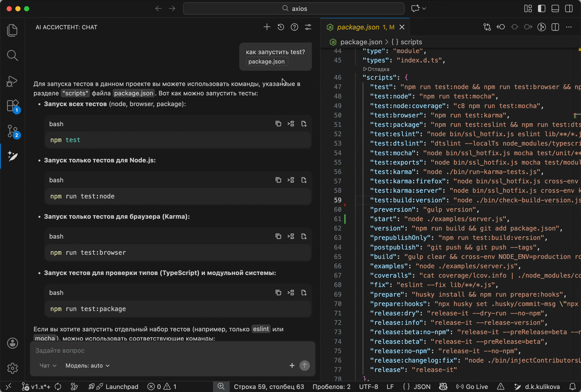581x392 pixels.
Task: Insert test:browser code into new file
Action: coord(304,236)
